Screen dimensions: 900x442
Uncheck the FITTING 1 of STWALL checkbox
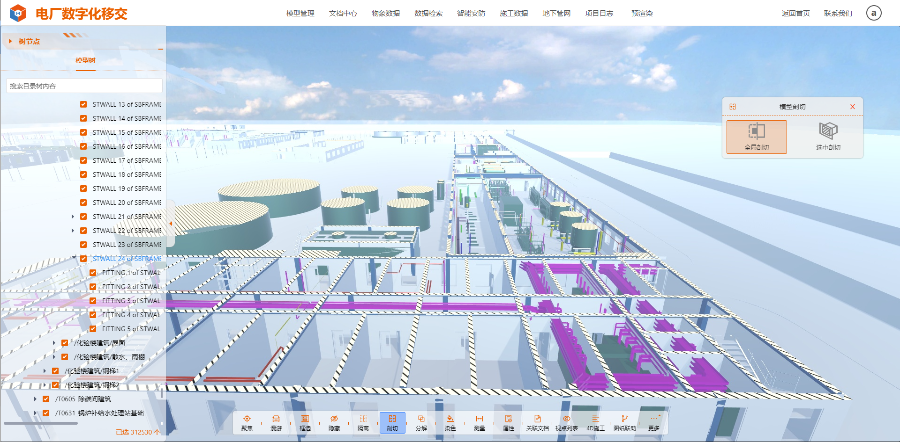point(93,272)
